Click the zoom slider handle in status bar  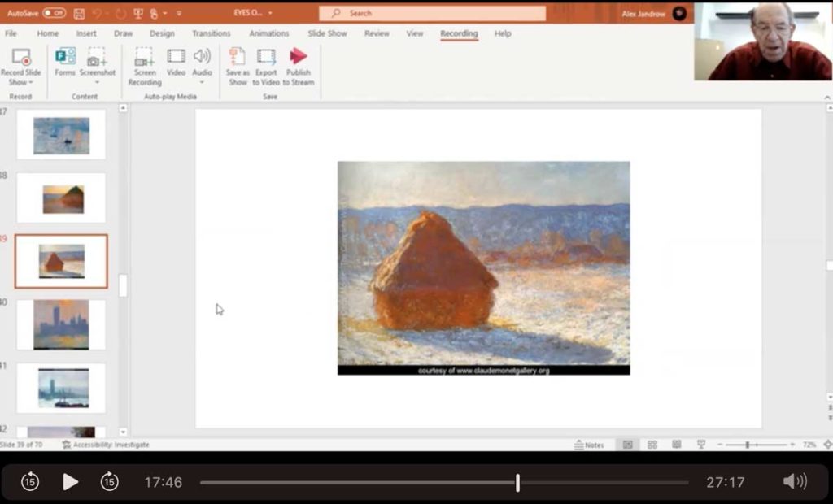(747, 445)
